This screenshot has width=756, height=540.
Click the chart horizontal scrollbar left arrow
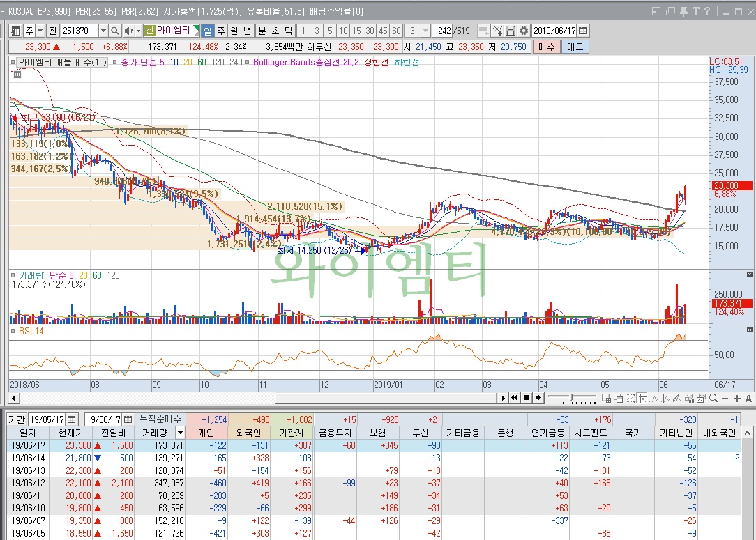pyautogui.click(x=14, y=398)
